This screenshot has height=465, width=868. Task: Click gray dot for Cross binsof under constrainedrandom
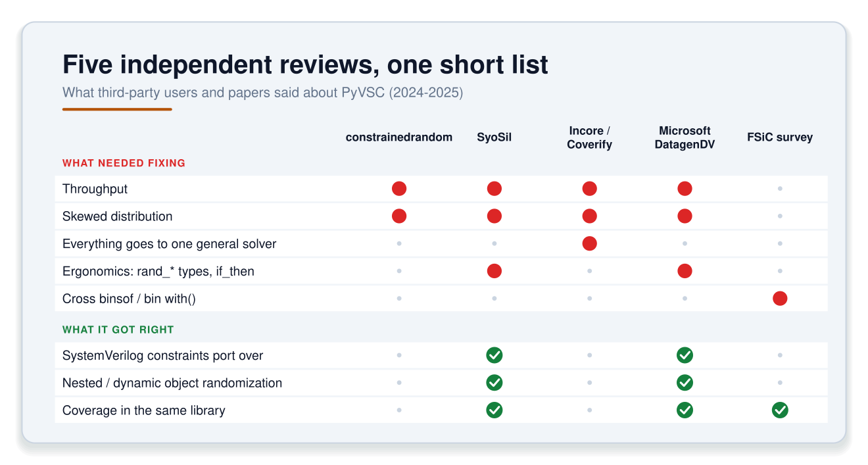tap(399, 299)
